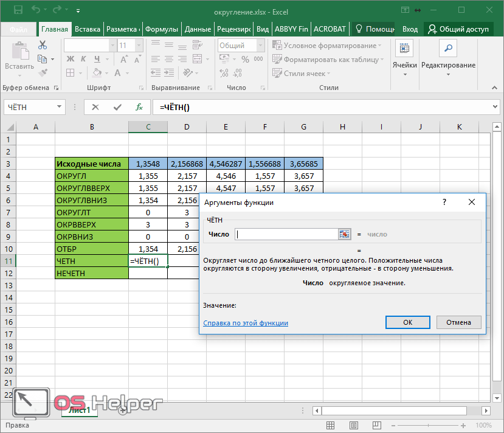Viewport: 504px width, 433px height.
Task: Switch to the Вид ribbon tab
Action: click(x=263, y=29)
